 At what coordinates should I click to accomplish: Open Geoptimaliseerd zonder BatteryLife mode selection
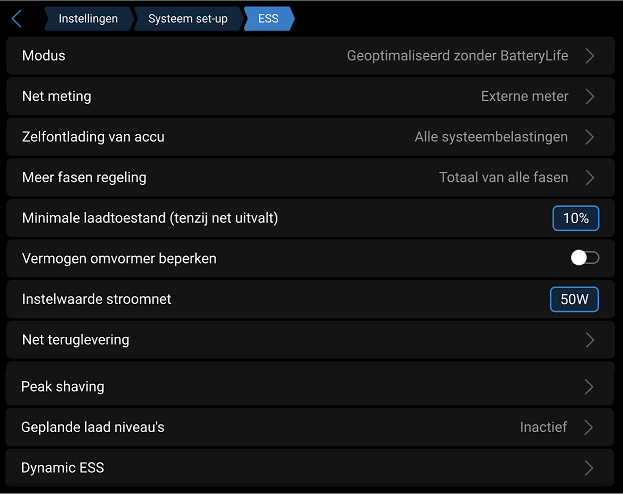click(x=457, y=56)
